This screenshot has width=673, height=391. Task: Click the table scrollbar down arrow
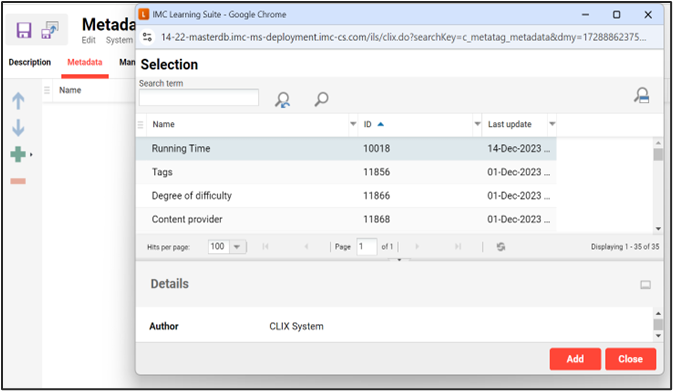click(x=658, y=229)
